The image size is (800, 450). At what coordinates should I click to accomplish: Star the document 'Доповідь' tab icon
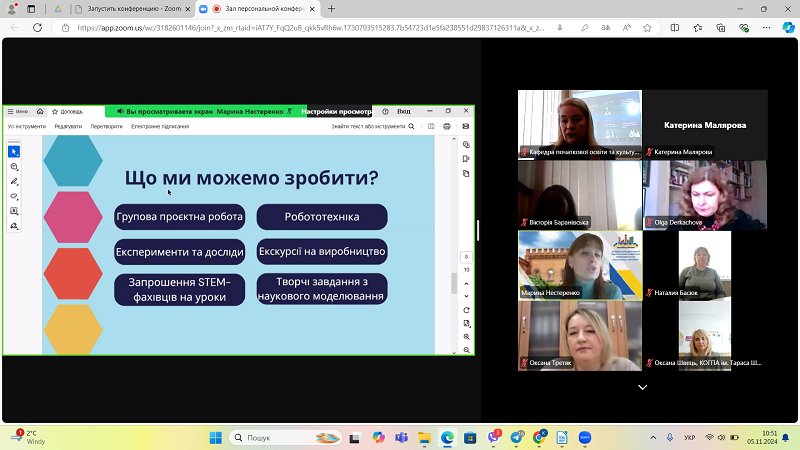pyautogui.click(x=55, y=111)
